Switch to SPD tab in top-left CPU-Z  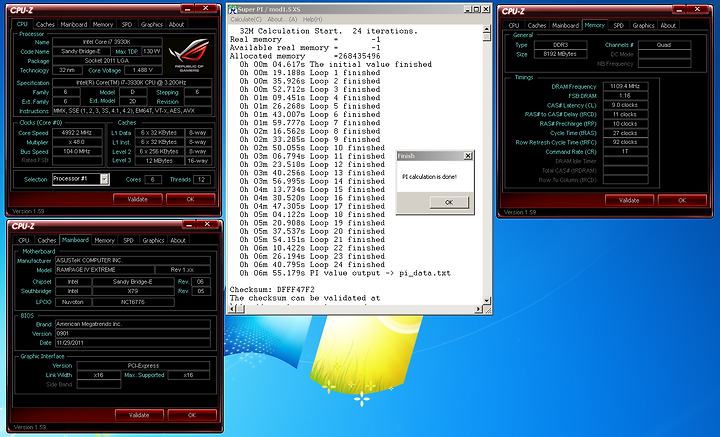coord(127,25)
